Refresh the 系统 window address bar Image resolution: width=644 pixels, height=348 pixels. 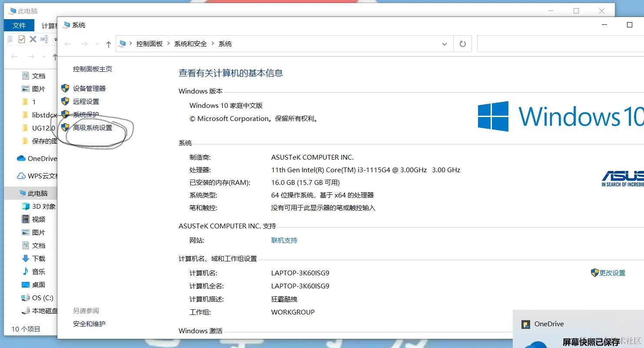[463, 44]
